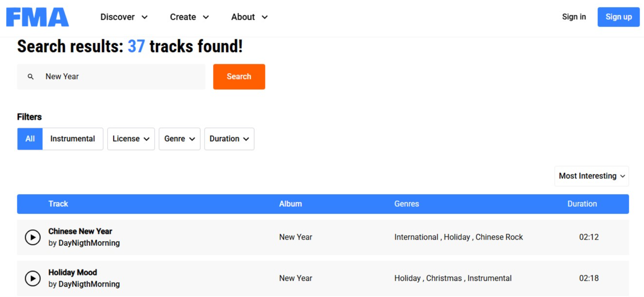The image size is (644, 297).
Task: Open the Create menu
Action: point(189,17)
